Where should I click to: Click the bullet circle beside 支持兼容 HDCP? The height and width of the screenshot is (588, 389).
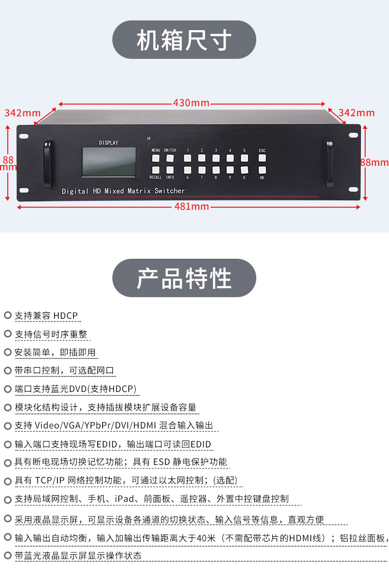(x=7, y=315)
